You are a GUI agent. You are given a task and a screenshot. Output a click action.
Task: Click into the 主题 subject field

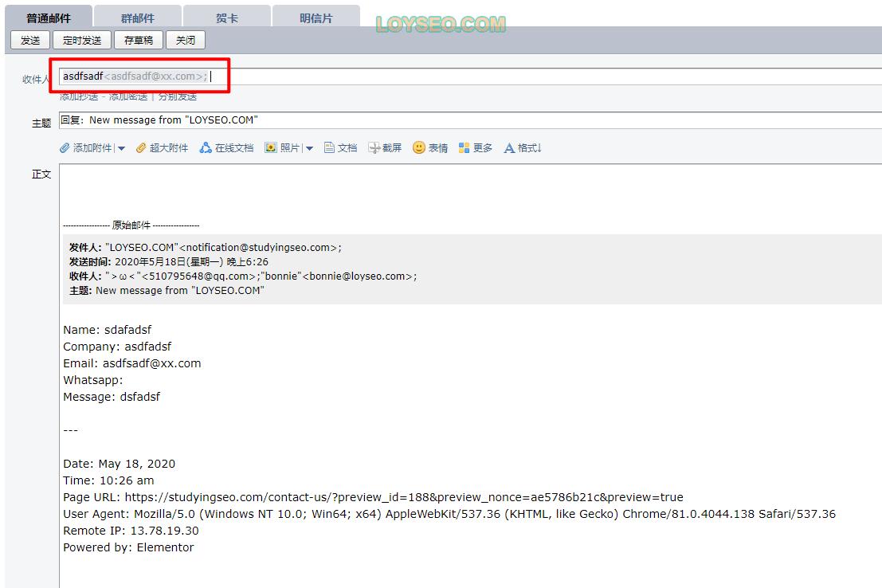[478, 120]
